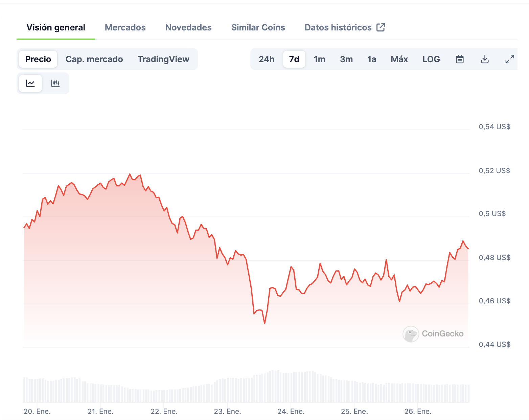
Task: Select TradingView chart mode
Action: [x=163, y=59]
